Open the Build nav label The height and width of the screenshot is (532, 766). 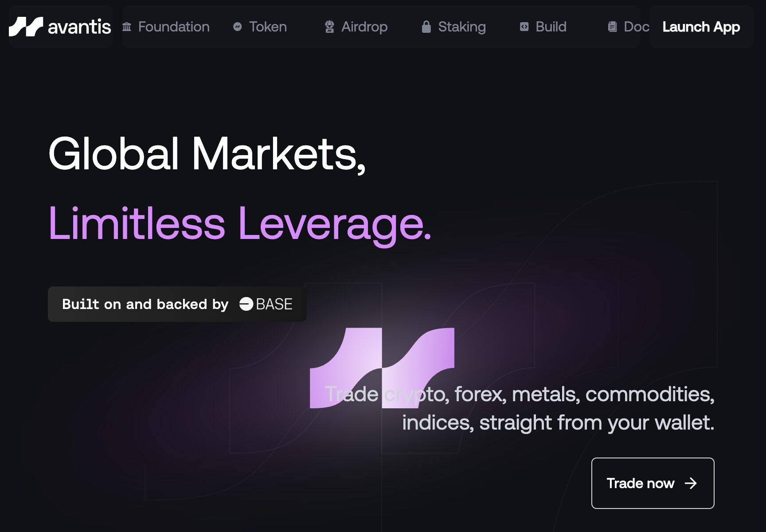[551, 27]
